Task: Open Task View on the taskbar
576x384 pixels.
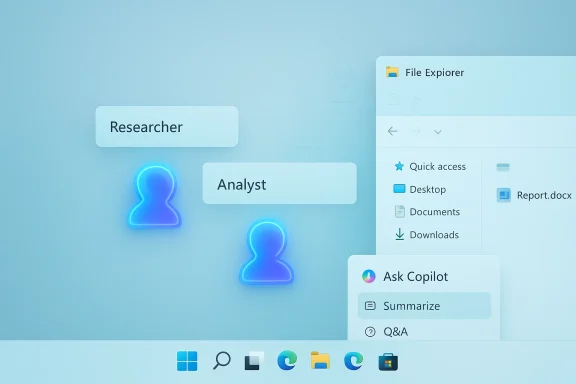Action: tap(254, 361)
